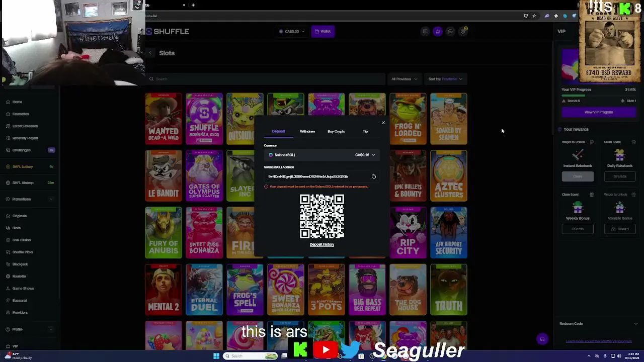Switch to the Tip tab
Viewport: 644px width, 362px height.
[x=365, y=132]
